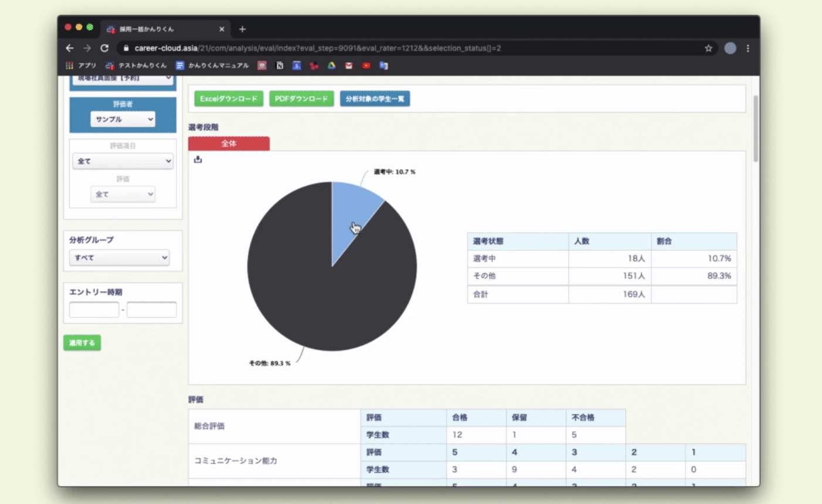This screenshot has height=504, width=822.
Task: Click the first エントリー時期 date input field
Action: point(94,309)
